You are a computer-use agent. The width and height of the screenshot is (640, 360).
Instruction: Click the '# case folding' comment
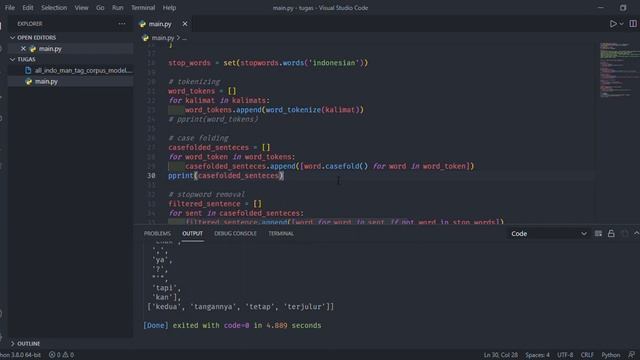coord(198,138)
